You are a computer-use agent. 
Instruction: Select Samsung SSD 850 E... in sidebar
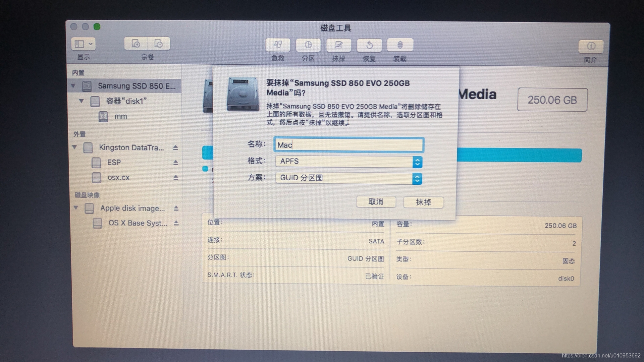pyautogui.click(x=124, y=86)
